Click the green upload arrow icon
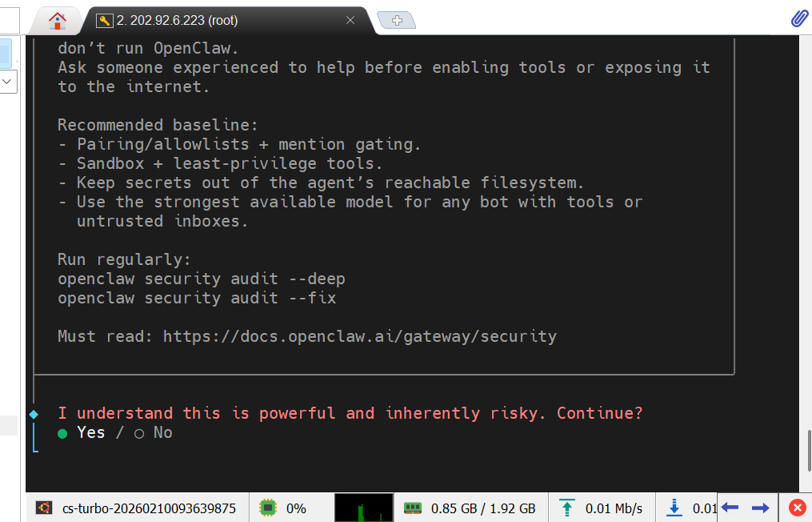The height and width of the screenshot is (522, 812). pyautogui.click(x=567, y=508)
